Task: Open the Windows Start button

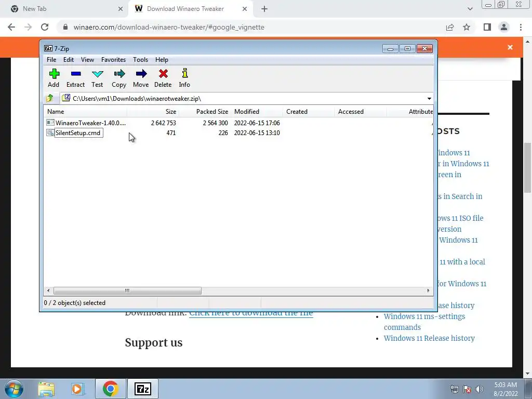Action: coord(14,389)
